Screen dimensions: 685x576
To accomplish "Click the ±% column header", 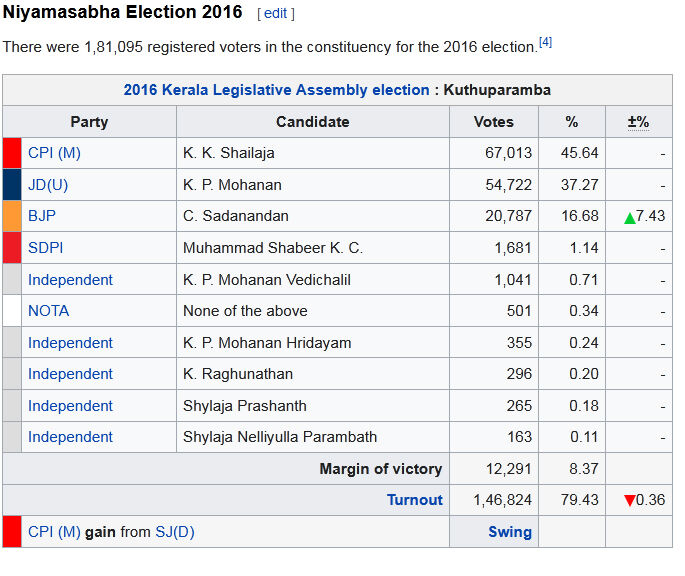I will point(638,122).
